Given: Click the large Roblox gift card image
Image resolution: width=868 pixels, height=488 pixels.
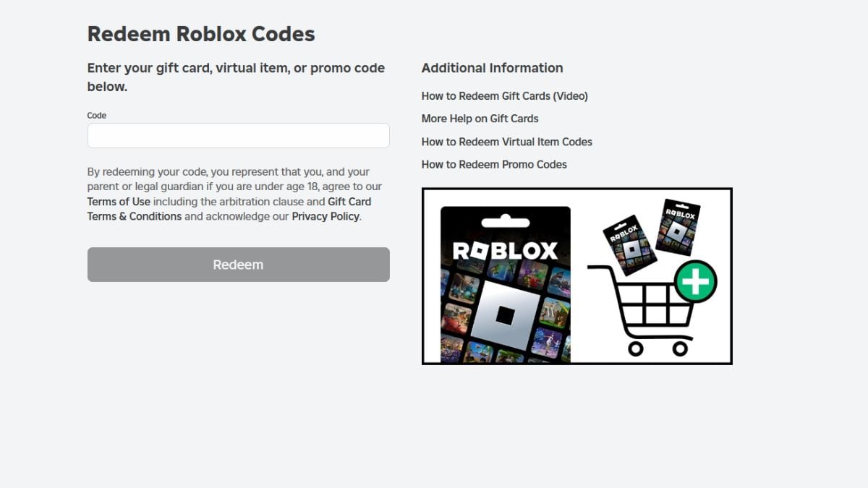Looking at the screenshot, I should click(x=505, y=284).
